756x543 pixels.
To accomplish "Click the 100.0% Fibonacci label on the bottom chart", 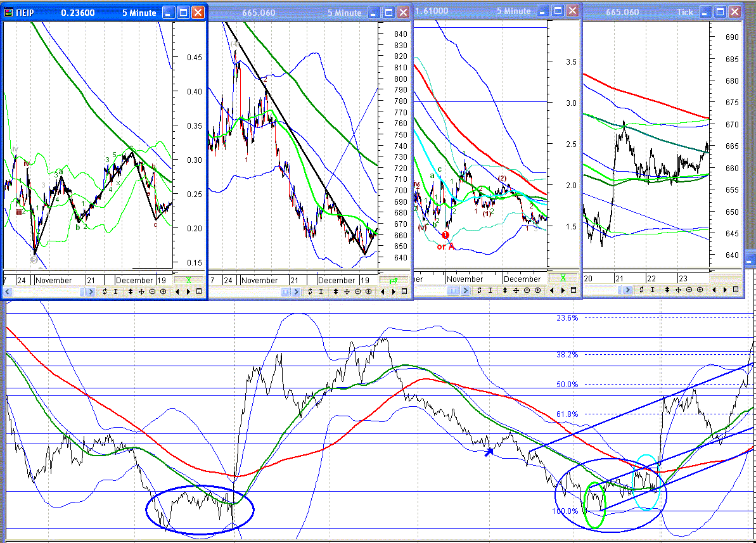I will click(x=565, y=511).
